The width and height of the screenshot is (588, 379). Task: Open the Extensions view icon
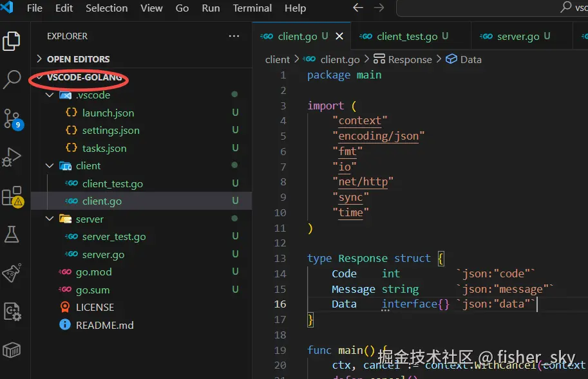click(x=12, y=196)
